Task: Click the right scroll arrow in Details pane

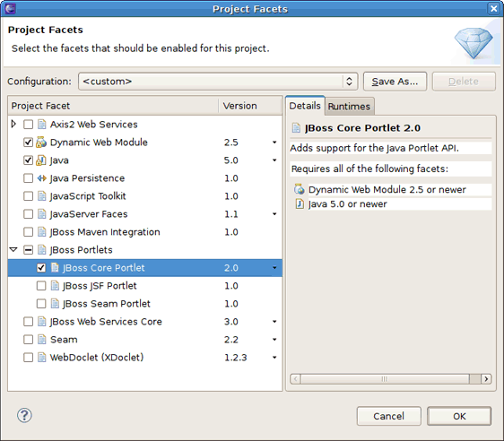Action: [486, 379]
